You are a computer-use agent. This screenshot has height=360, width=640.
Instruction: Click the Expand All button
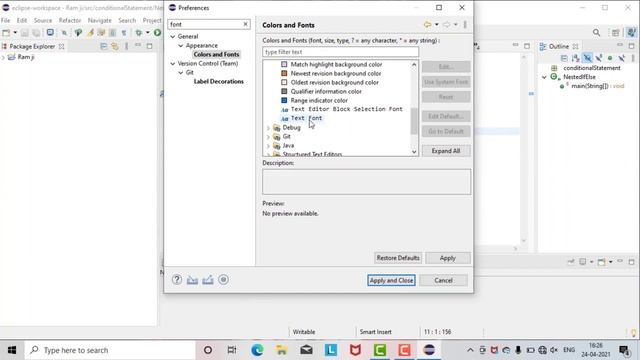point(446,151)
